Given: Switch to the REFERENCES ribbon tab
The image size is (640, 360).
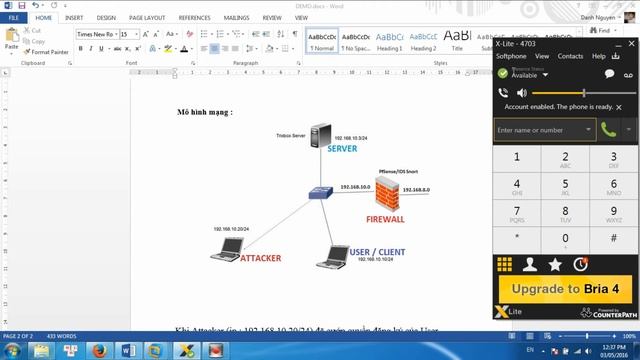Looking at the screenshot, I should [x=194, y=18].
